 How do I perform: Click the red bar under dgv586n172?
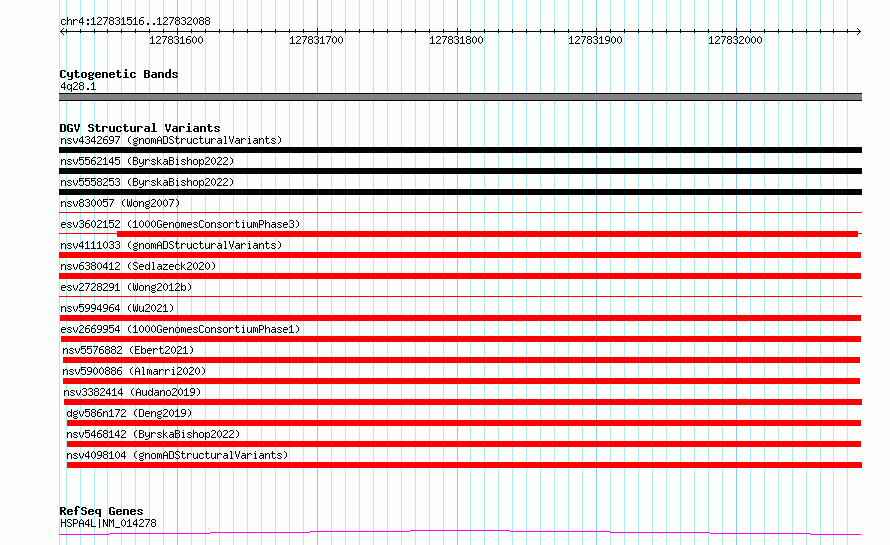pyautogui.click(x=464, y=423)
